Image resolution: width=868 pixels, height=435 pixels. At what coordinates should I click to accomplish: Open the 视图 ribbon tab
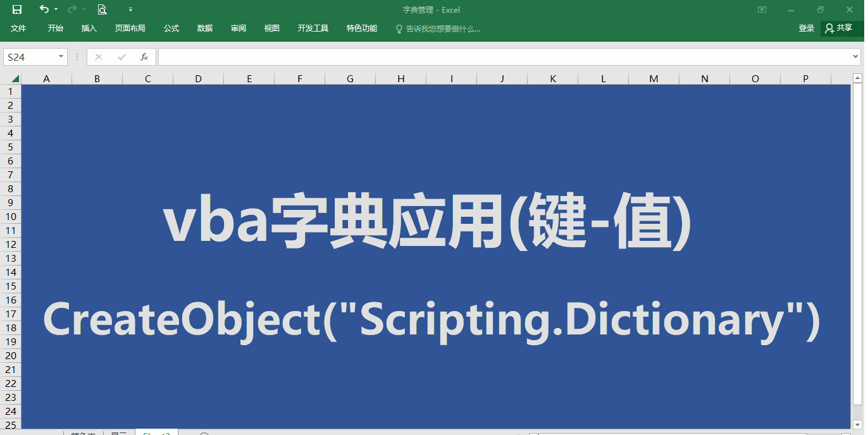click(x=272, y=28)
